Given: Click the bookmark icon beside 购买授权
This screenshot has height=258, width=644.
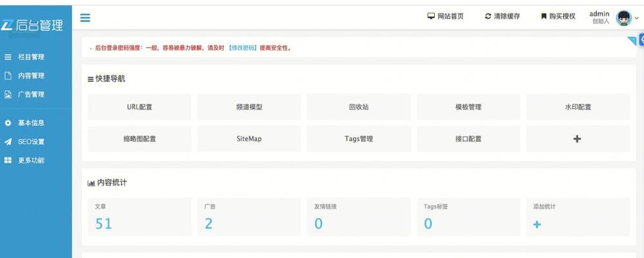Looking at the screenshot, I should pos(544,17).
